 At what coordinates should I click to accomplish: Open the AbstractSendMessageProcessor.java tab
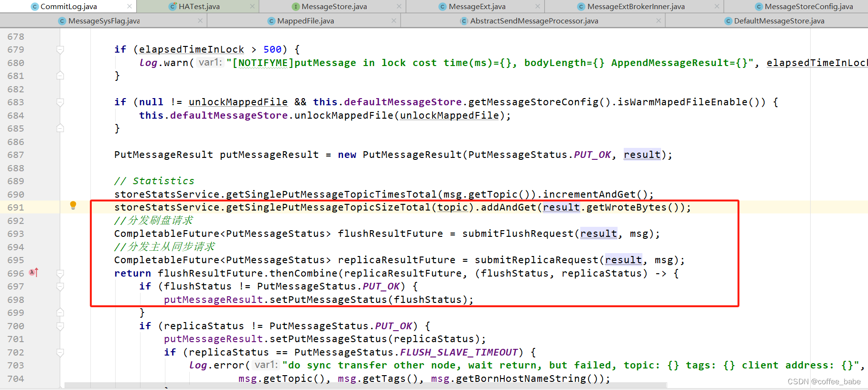(533, 21)
